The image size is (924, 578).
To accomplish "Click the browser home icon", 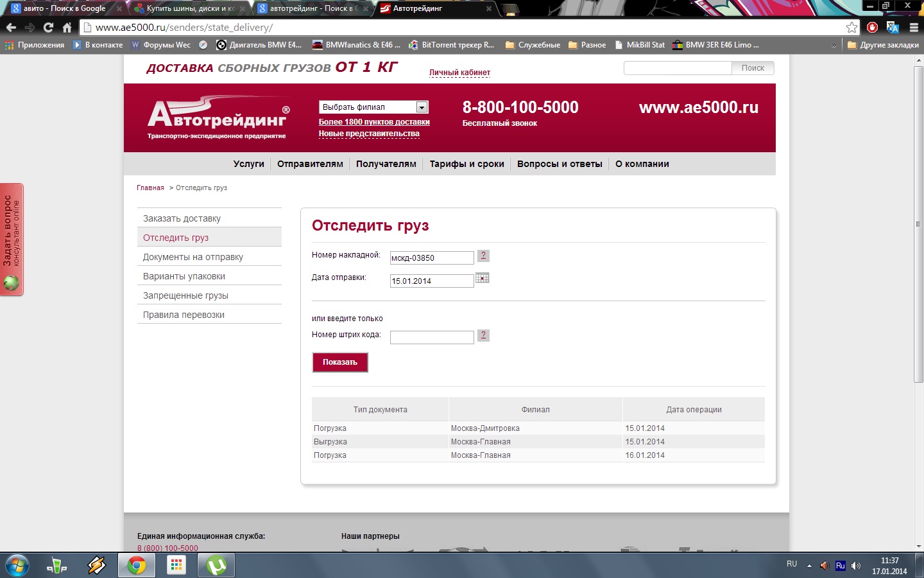I will tap(67, 28).
